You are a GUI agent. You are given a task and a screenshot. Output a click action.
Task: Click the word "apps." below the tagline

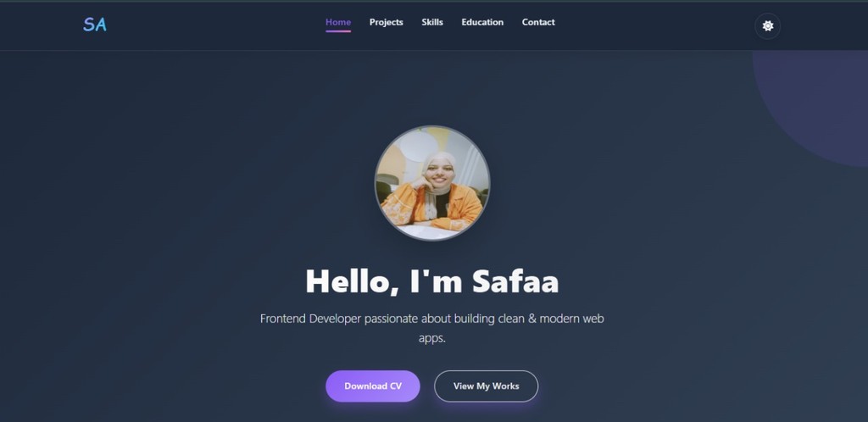[432, 338]
